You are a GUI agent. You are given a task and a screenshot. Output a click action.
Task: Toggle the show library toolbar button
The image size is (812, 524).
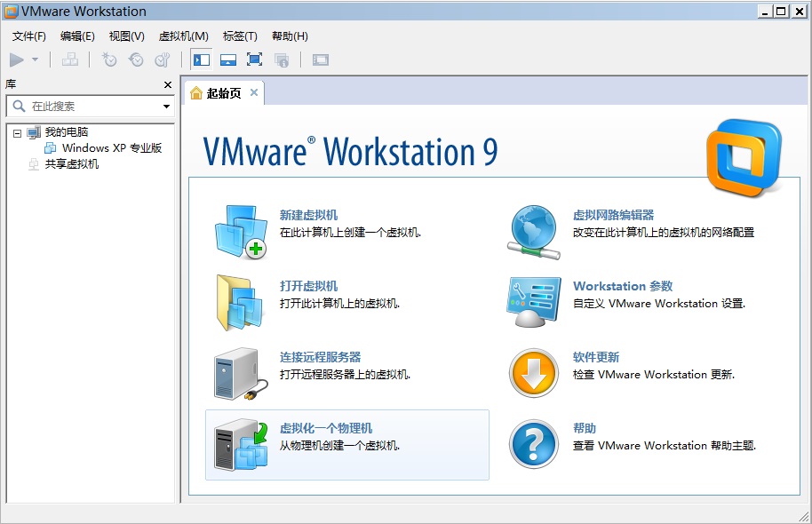pyautogui.click(x=202, y=60)
